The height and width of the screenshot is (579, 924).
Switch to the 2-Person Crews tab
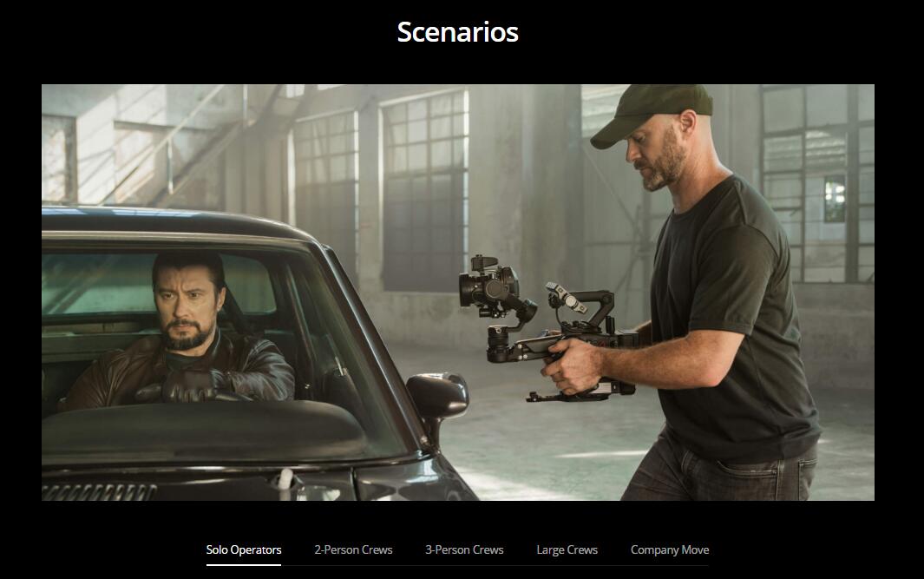click(353, 549)
